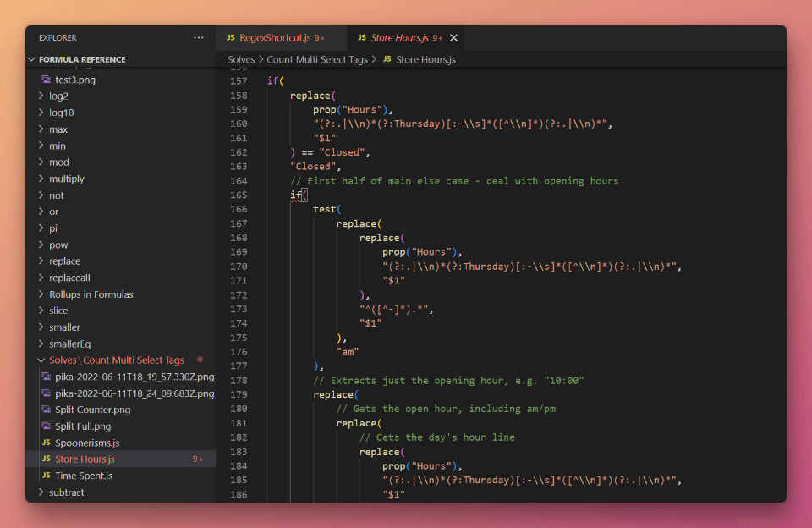Viewport: 812px width, 528px height.
Task: Click JS icon on RegexShortcut.js tab
Action: pyautogui.click(x=231, y=38)
